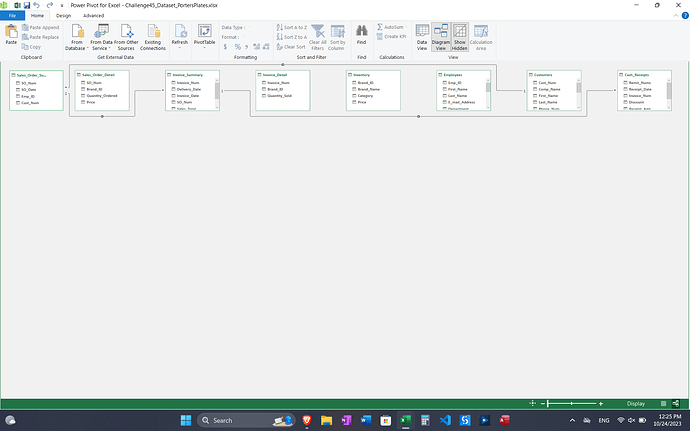Image resolution: width=690 pixels, height=431 pixels.
Task: Select the Home ribbon tab
Action: point(37,15)
